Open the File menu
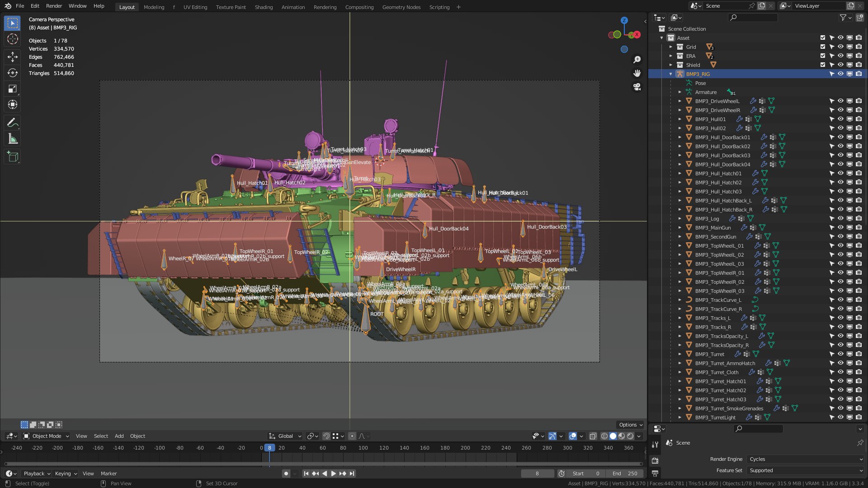This screenshot has width=868, height=488. coord(20,6)
